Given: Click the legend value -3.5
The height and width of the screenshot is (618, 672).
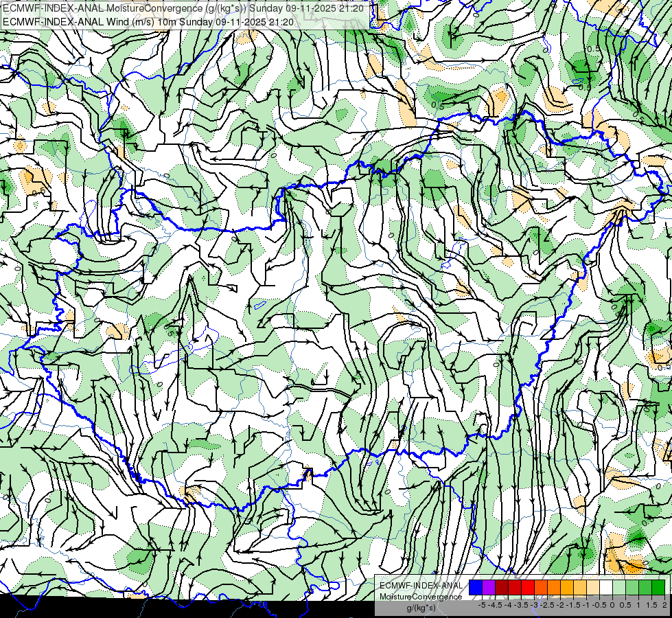Looking at the screenshot, I should pyautogui.click(x=521, y=605).
